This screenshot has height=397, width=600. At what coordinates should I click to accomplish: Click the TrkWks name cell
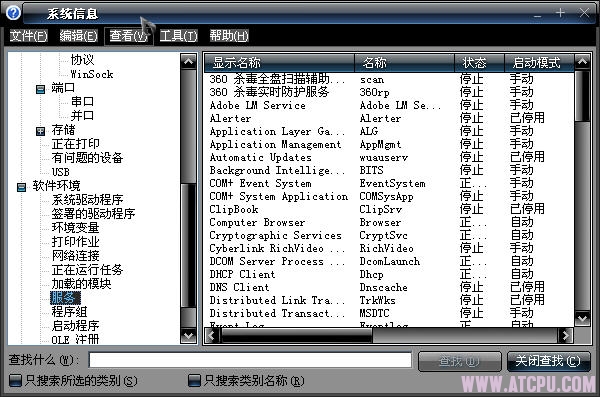[x=377, y=300]
